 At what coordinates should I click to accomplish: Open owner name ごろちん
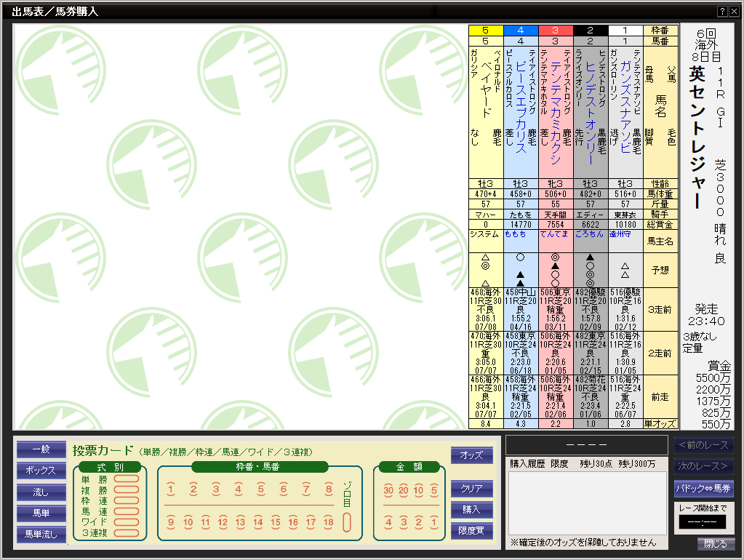589,234
